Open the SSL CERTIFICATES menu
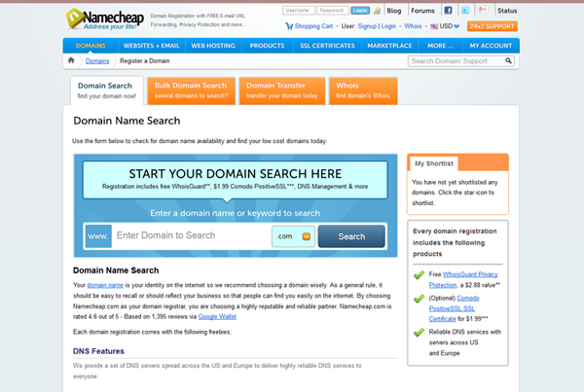The image size is (584, 392). click(x=327, y=46)
